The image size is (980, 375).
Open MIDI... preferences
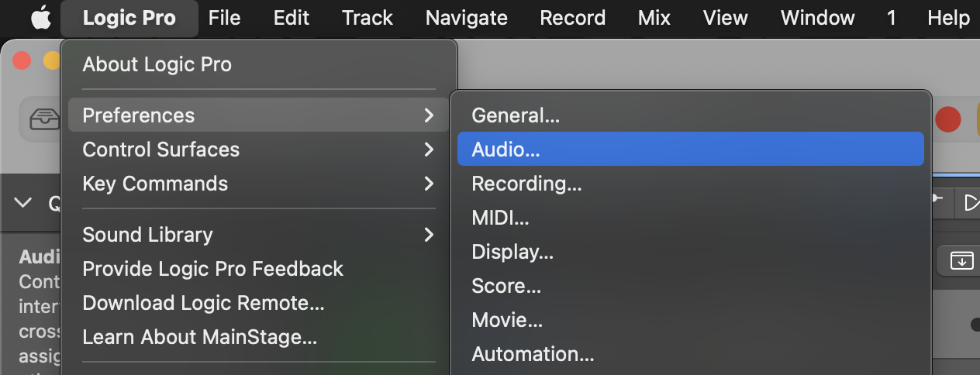pos(500,218)
